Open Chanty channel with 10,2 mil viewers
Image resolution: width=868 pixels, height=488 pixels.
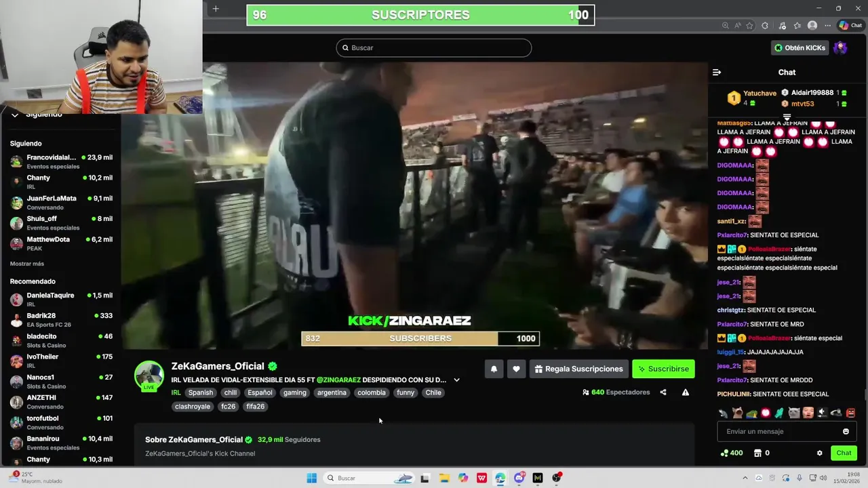pos(61,182)
